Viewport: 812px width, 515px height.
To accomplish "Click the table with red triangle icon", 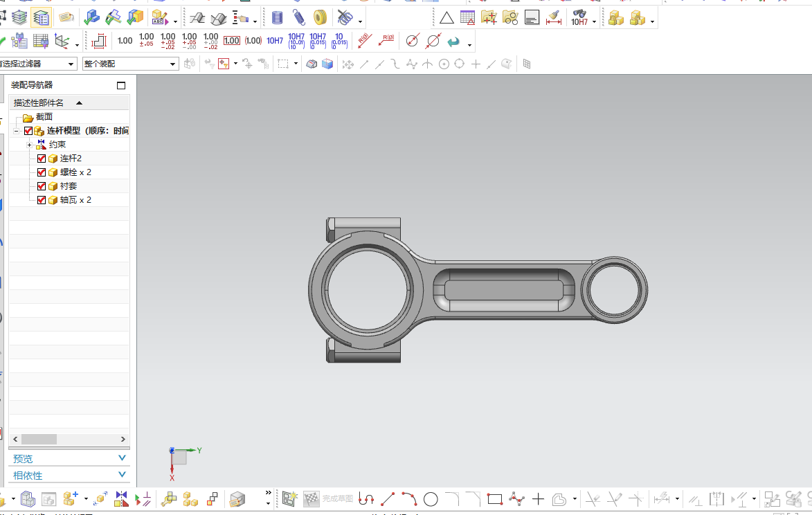I will [467, 17].
